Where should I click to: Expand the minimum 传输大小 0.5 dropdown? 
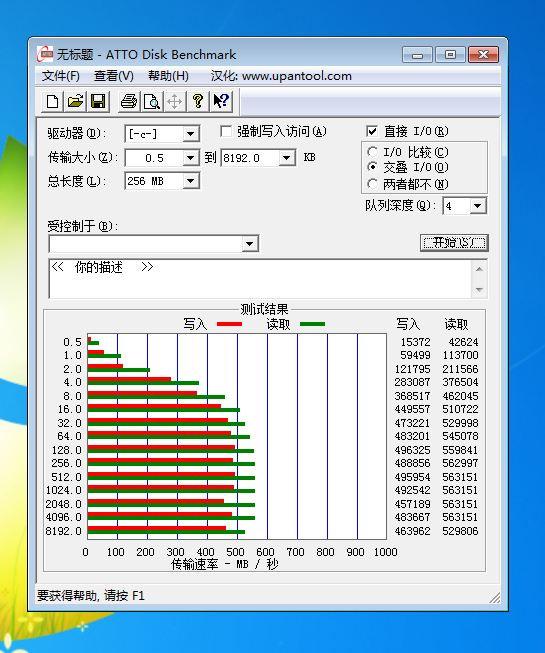[x=190, y=158]
